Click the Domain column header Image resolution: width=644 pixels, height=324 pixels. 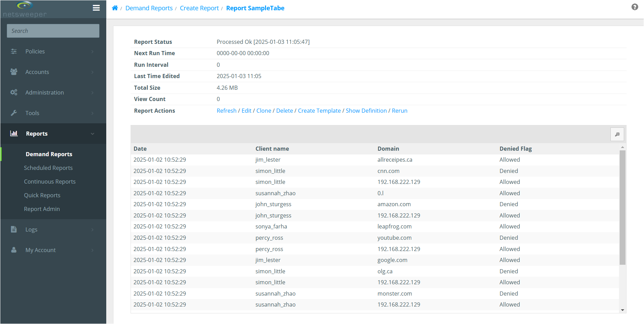click(388, 149)
